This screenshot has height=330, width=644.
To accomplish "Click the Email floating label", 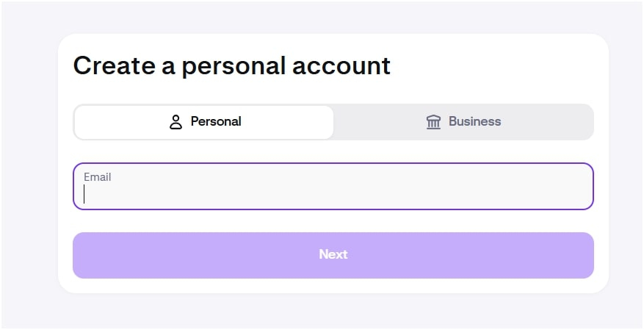I will click(97, 177).
